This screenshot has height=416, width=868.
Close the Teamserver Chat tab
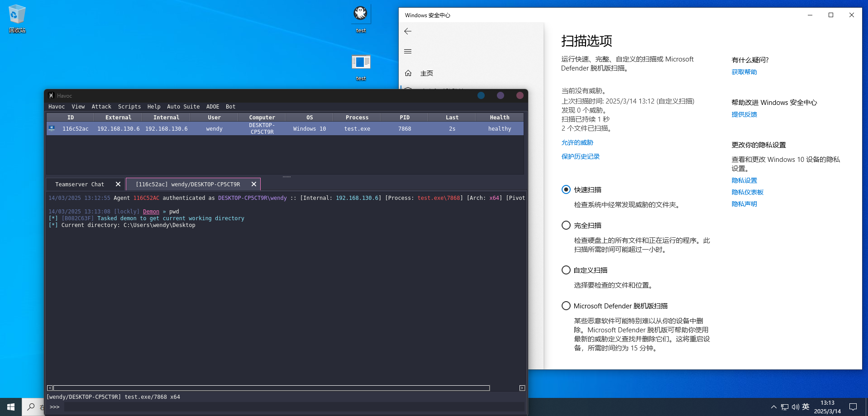click(x=118, y=184)
